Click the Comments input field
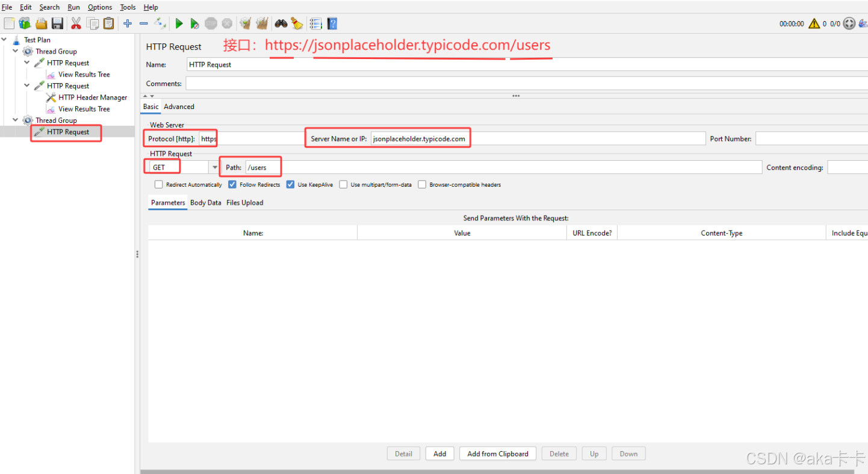The width and height of the screenshot is (868, 474). tap(527, 84)
